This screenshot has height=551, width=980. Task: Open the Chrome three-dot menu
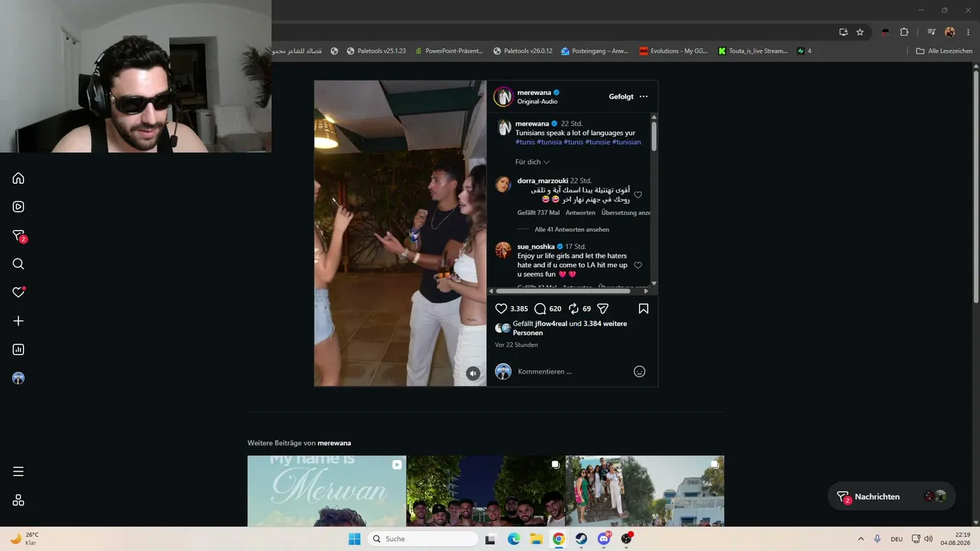pyautogui.click(x=968, y=32)
